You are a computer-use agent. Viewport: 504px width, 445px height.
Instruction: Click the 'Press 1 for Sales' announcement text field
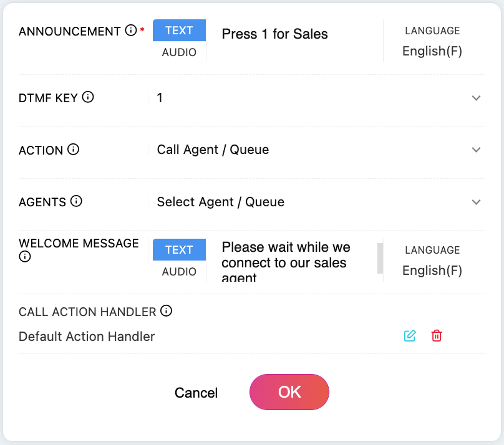(x=293, y=35)
